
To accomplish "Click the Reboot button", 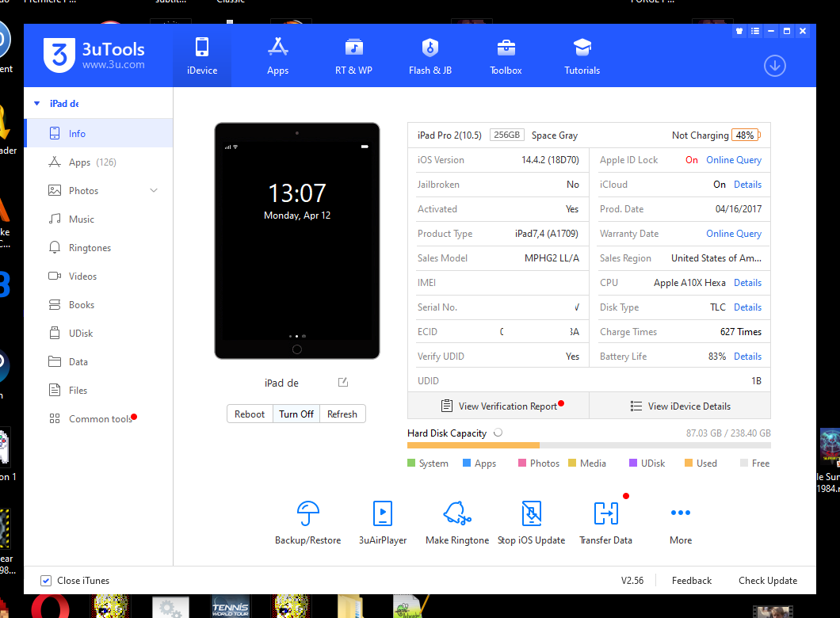I will [250, 414].
